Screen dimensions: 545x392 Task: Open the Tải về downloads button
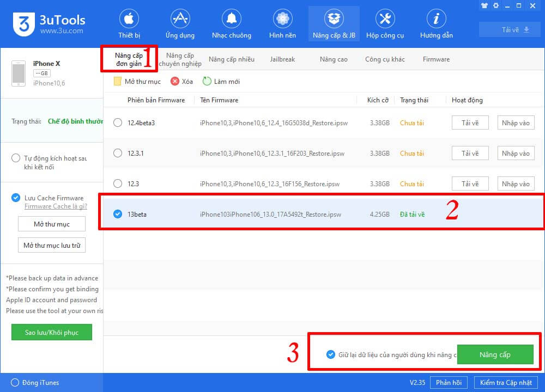[x=510, y=29]
